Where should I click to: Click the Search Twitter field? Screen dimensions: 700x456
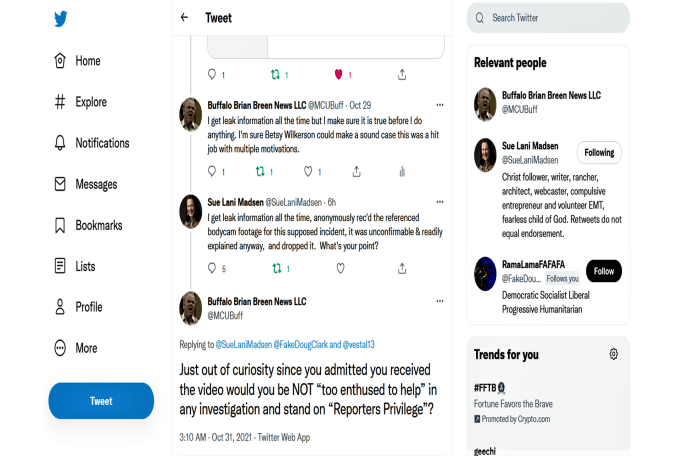pos(548,18)
